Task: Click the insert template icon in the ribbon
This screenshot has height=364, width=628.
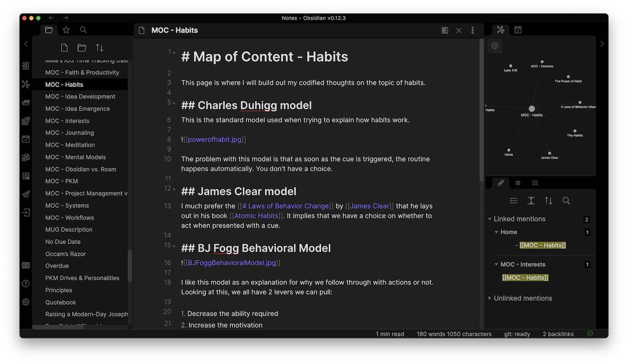Action: point(26,157)
